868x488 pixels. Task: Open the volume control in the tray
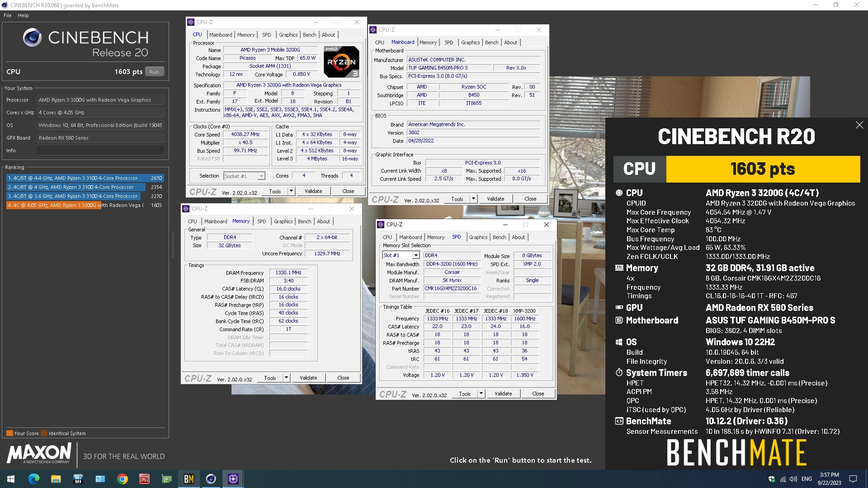[793, 479]
